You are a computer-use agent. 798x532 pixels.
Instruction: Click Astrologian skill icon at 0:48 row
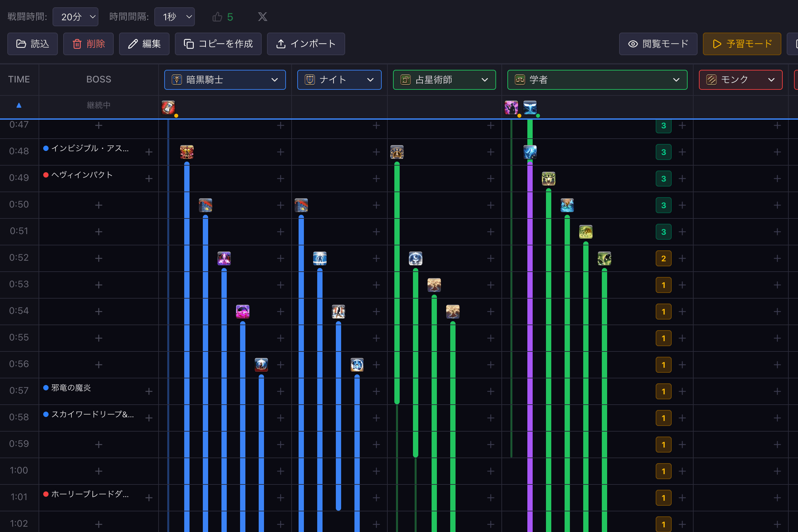(397, 152)
